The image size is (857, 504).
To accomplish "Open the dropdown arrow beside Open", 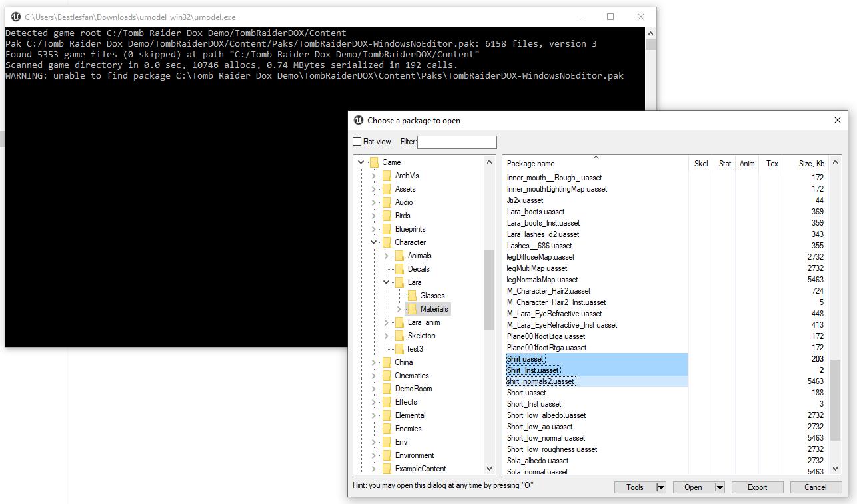I will click(719, 487).
